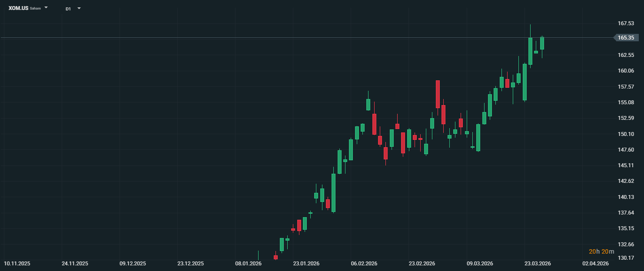Click the 150.10 price axis label

pyautogui.click(x=626, y=134)
